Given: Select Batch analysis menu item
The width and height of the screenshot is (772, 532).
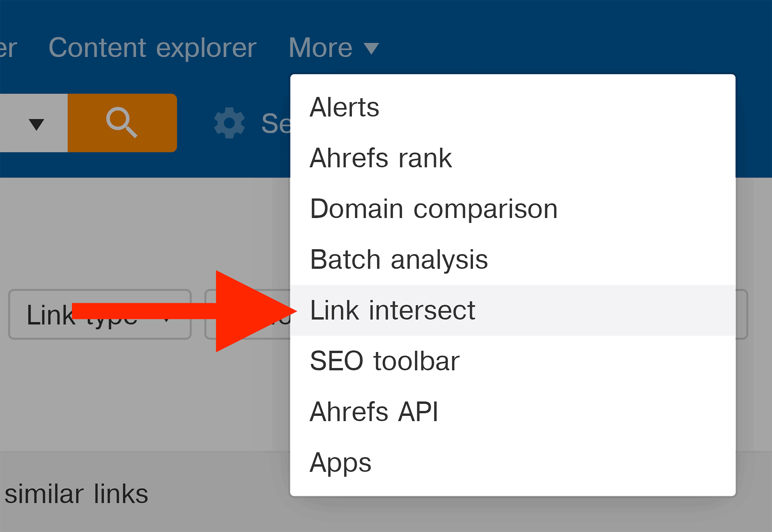Looking at the screenshot, I should coord(513,259).
